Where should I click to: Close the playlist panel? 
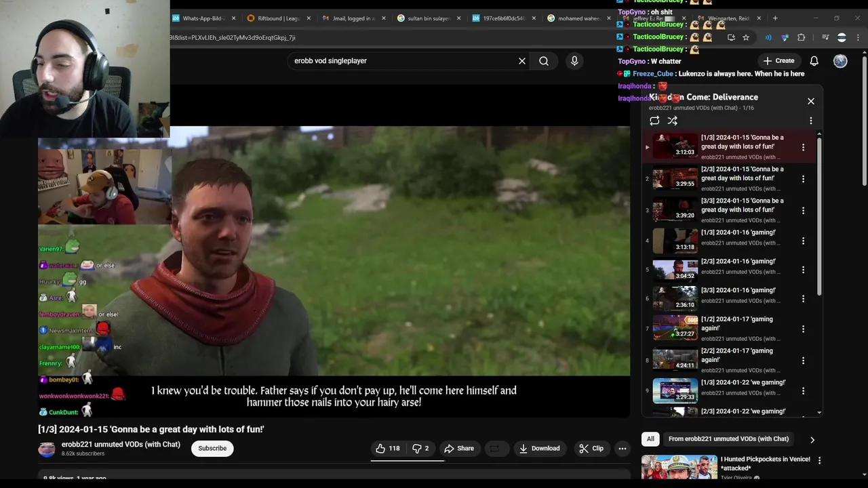click(x=810, y=101)
